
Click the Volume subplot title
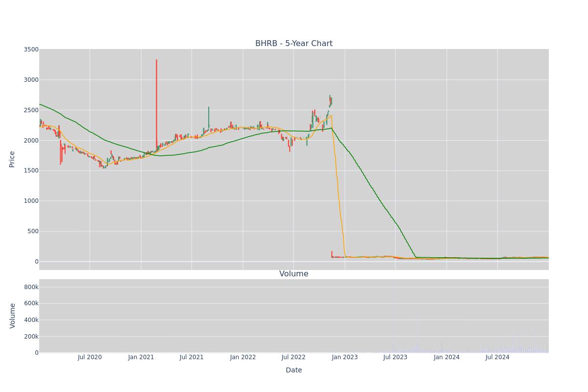294,274
